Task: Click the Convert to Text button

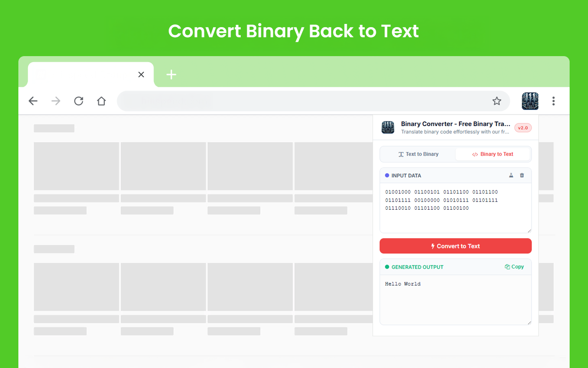Action: [x=456, y=246]
